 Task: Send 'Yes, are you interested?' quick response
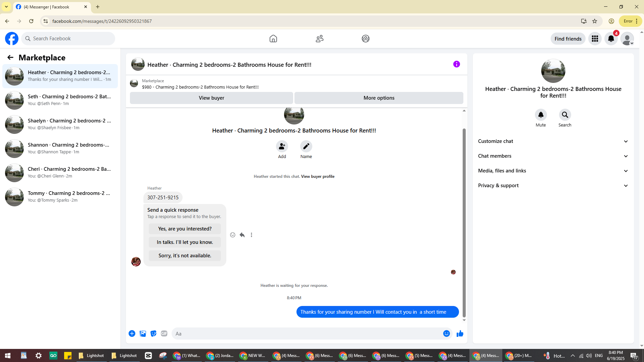click(x=185, y=229)
